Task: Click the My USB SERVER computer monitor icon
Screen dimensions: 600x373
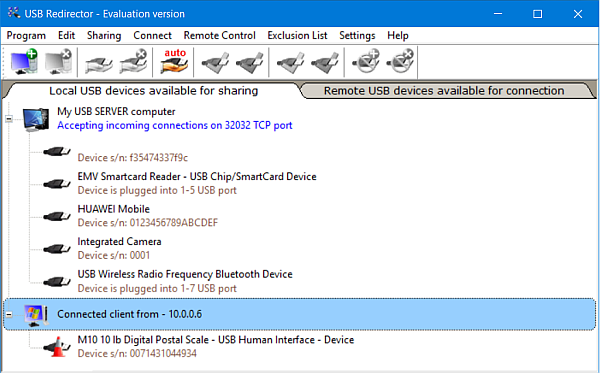Action: tap(36, 120)
